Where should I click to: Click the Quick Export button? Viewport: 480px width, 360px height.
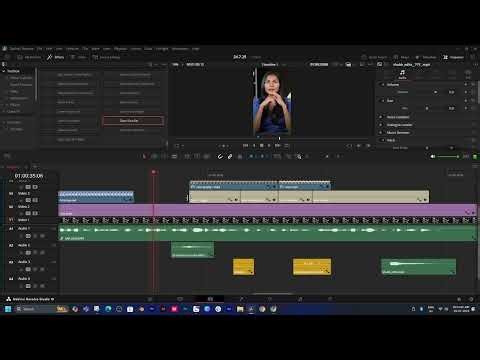pyautogui.click(x=374, y=57)
